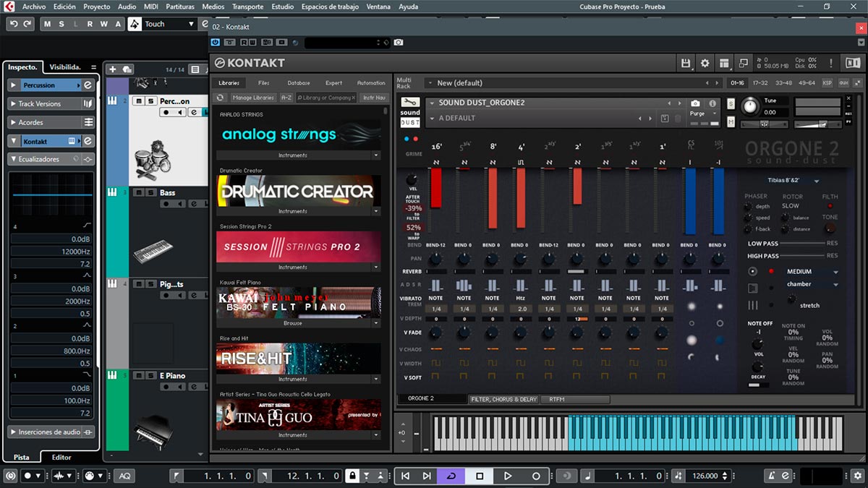Mute the Bass track

pyautogui.click(x=139, y=192)
